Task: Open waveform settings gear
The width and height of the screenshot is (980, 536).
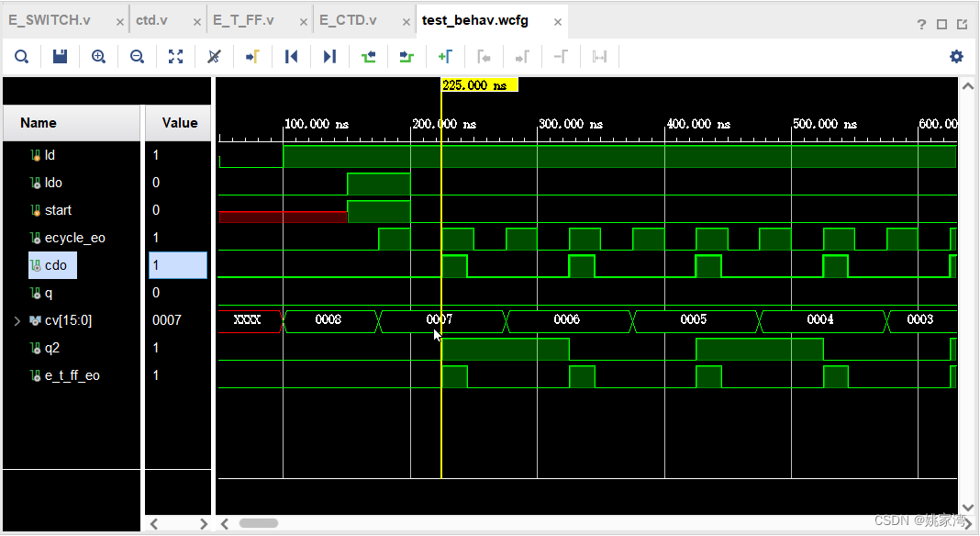Action: tap(956, 57)
